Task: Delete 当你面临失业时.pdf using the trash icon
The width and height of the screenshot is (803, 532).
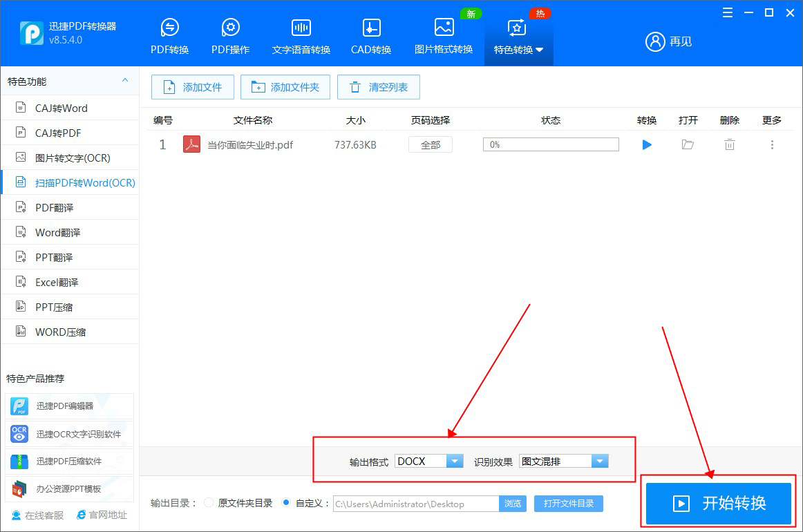Action: 729,144
